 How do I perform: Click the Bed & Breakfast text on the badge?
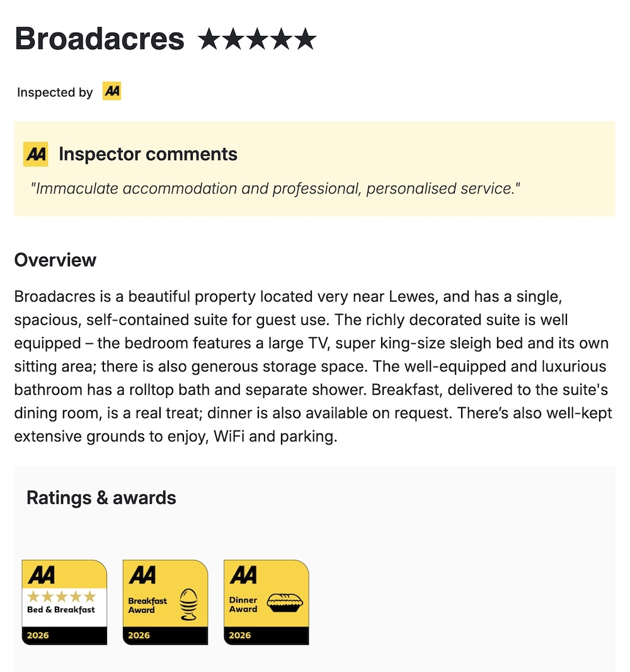[61, 610]
